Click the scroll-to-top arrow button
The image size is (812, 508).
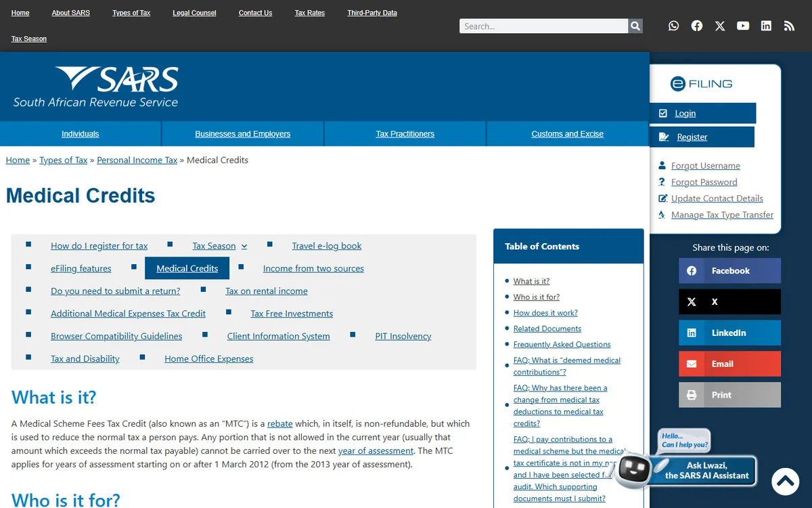tap(785, 482)
